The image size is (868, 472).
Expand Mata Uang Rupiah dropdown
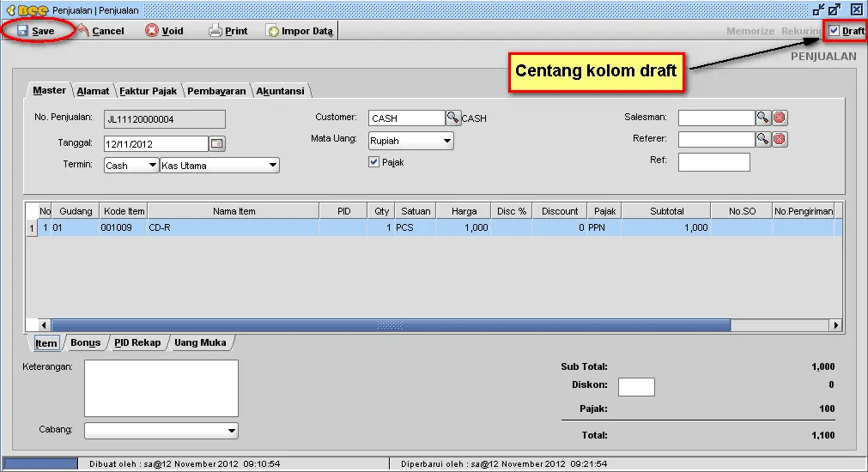click(446, 141)
